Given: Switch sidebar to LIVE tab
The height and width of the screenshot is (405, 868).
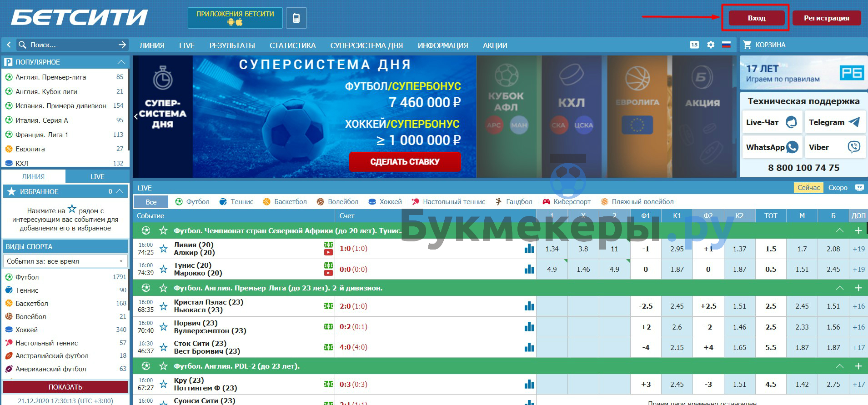Looking at the screenshot, I should [x=97, y=176].
